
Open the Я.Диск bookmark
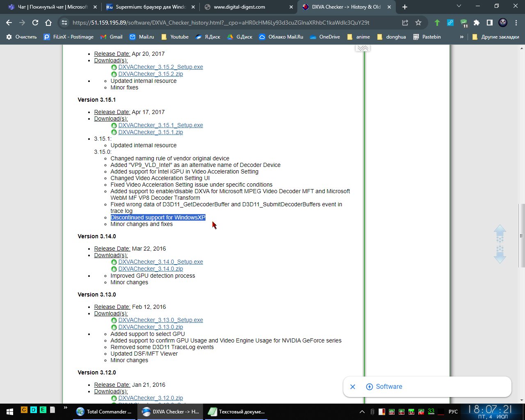208,37
